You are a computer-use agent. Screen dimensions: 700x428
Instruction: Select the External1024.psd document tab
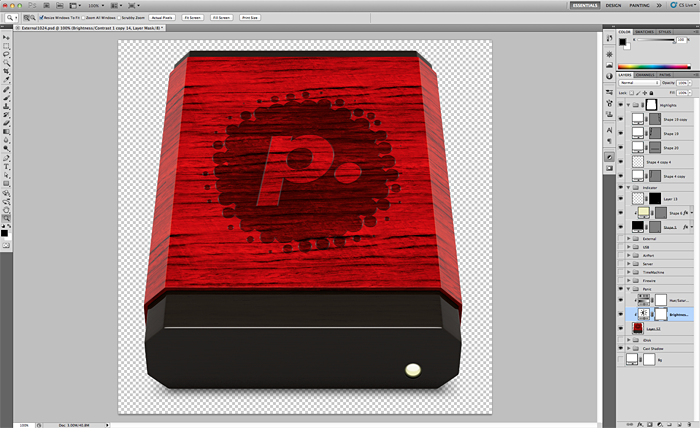[91, 28]
